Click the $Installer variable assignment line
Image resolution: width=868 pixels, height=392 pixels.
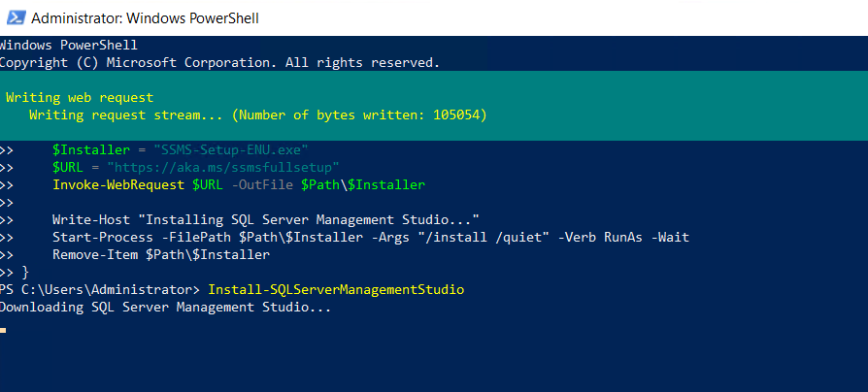(180, 149)
